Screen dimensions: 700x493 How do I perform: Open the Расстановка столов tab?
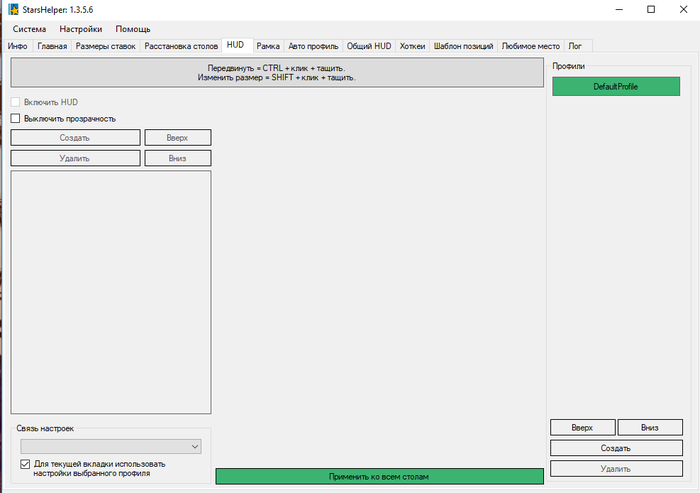181,46
